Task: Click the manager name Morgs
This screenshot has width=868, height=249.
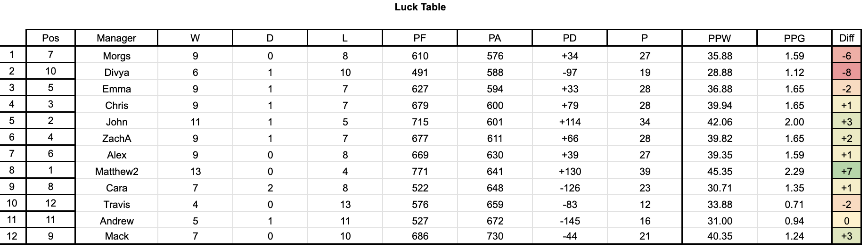Action: (x=116, y=56)
